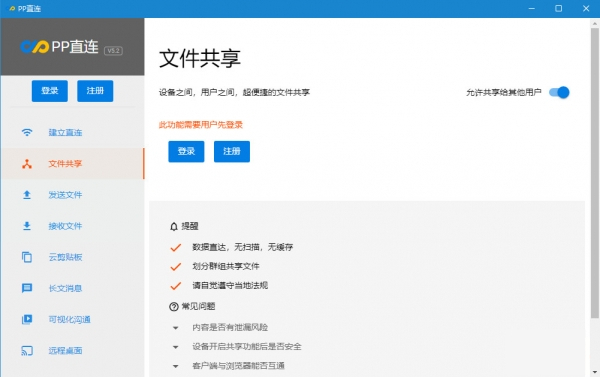Open the 发送文件 menu item
The image size is (600, 377).
(72, 195)
